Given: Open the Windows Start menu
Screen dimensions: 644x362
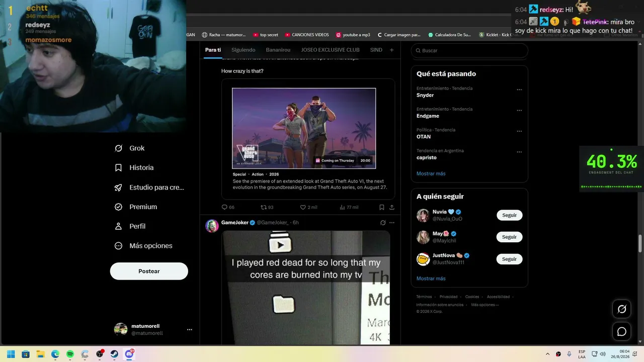Looking at the screenshot, I should tap(11, 354).
